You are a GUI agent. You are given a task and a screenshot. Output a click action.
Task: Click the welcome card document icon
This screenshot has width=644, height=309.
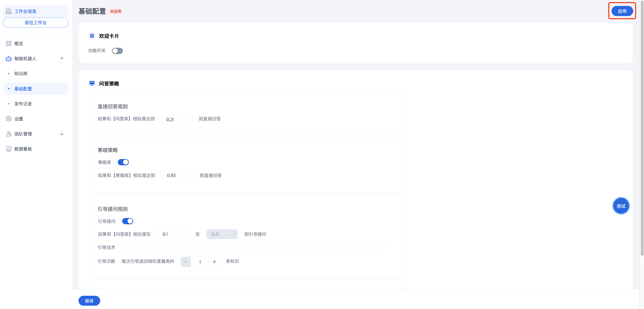tap(92, 36)
